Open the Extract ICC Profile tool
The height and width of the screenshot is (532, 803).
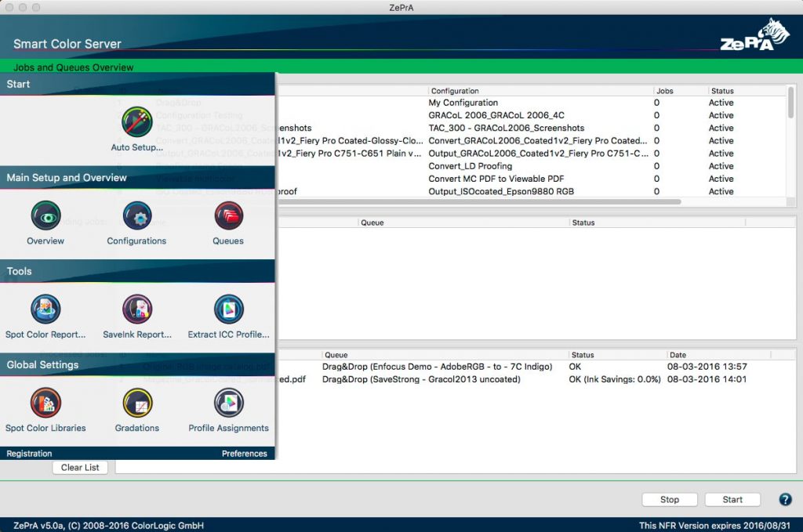coord(228,309)
